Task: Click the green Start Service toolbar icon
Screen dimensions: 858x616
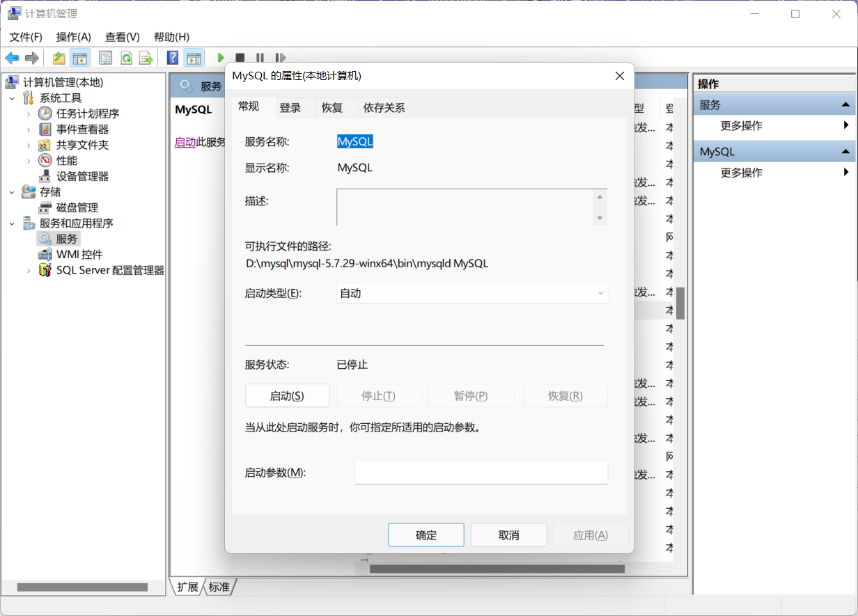Action: pos(221,58)
